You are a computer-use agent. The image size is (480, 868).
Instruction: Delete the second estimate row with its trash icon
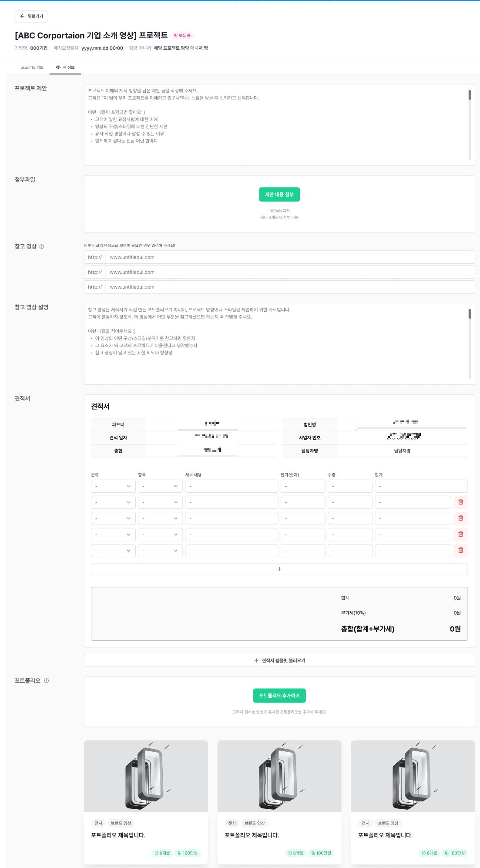point(460,502)
